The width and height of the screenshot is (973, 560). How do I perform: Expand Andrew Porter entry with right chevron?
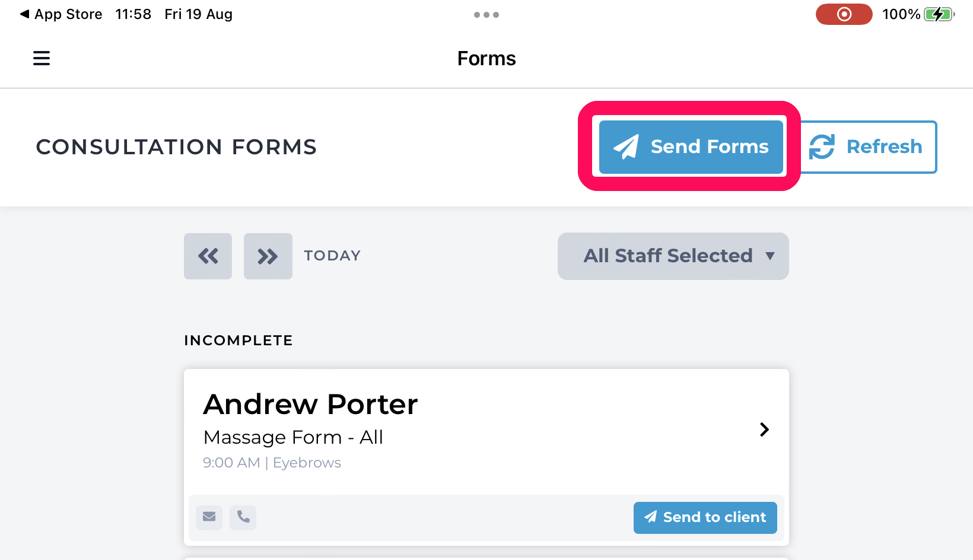click(x=764, y=429)
